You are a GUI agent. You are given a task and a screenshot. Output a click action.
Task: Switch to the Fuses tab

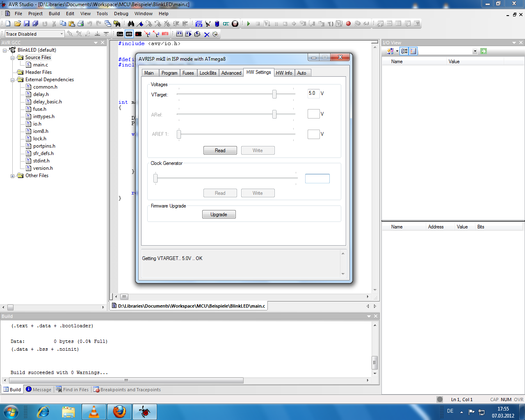pyautogui.click(x=188, y=73)
